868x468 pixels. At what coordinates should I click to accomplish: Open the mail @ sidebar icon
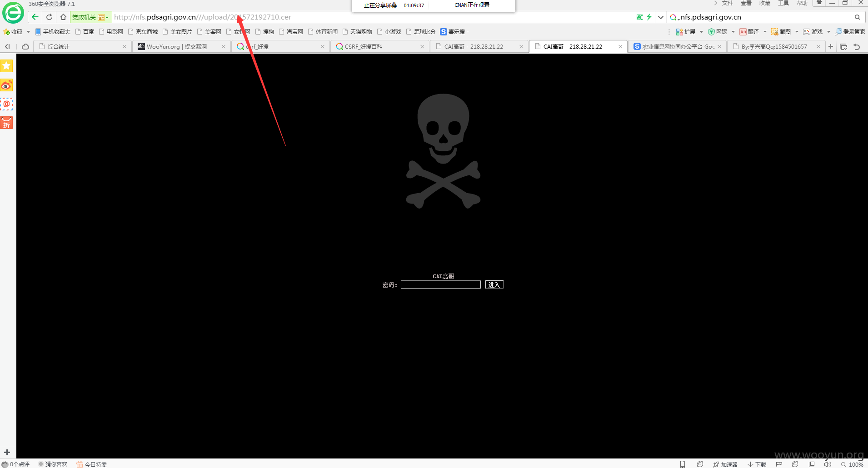[x=6, y=104]
